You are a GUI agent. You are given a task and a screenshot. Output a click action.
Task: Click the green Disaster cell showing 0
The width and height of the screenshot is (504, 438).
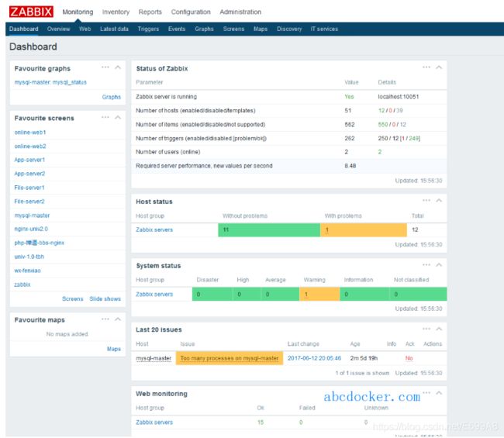tap(212, 295)
